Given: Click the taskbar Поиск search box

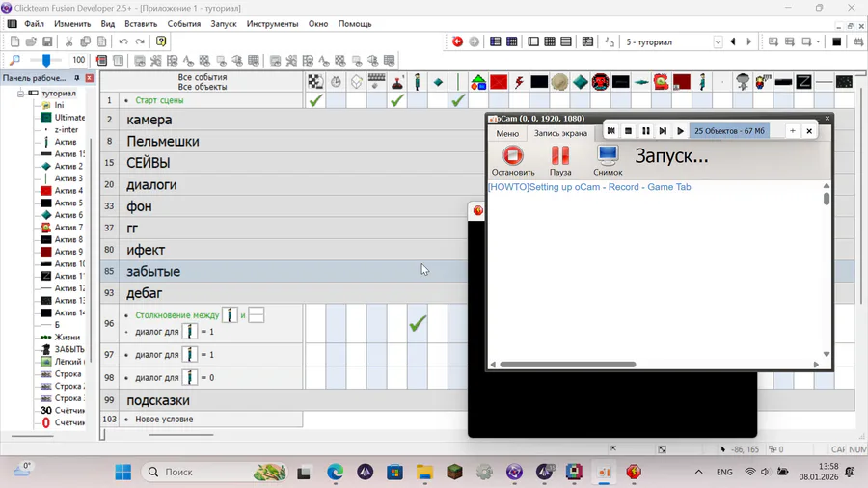Looking at the screenshot, I should coord(215,472).
